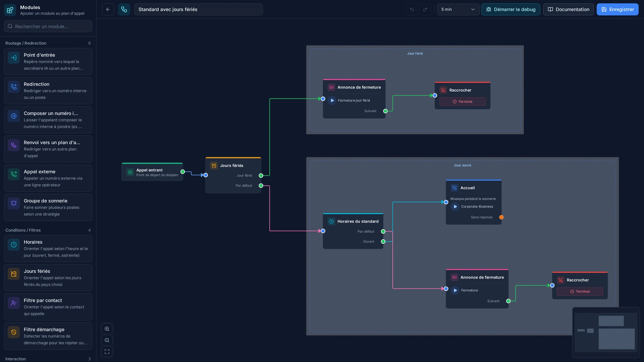Collapse the Conditions / Filtres section

48,230
